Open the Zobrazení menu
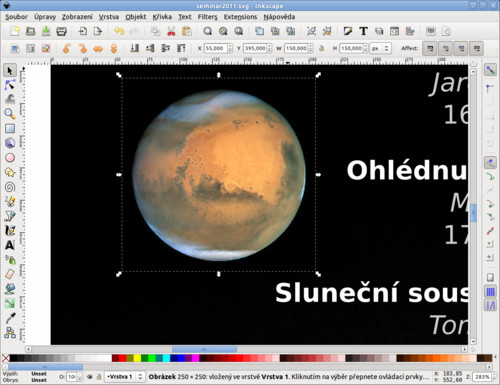The width and height of the screenshot is (500, 385). click(77, 17)
